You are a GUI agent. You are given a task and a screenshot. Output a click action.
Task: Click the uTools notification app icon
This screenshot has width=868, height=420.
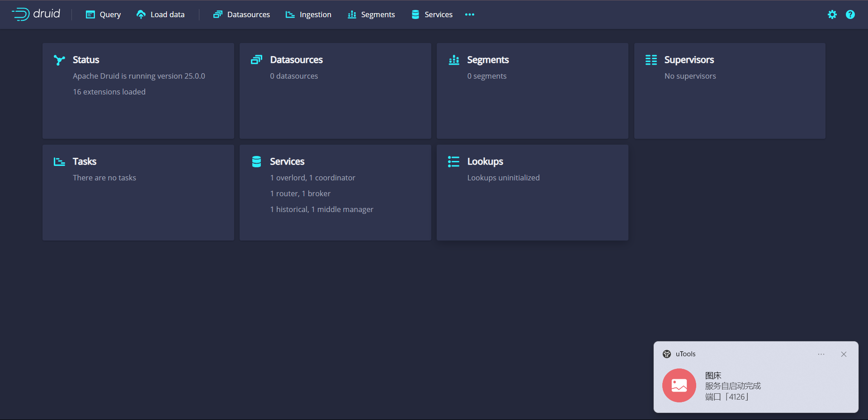coord(667,354)
